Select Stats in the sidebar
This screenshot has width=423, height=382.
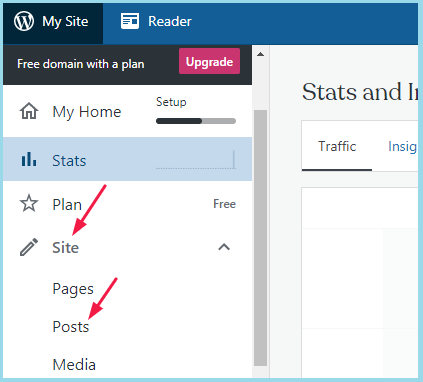click(x=127, y=159)
